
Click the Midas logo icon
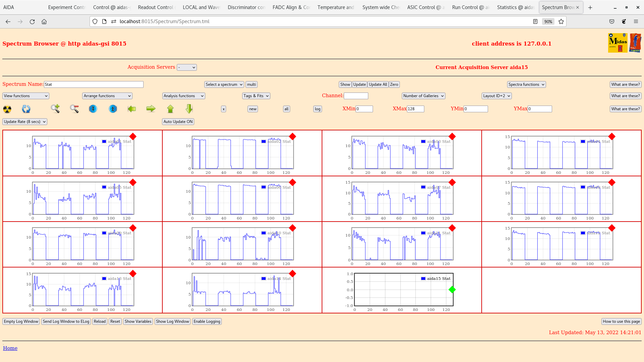(618, 43)
